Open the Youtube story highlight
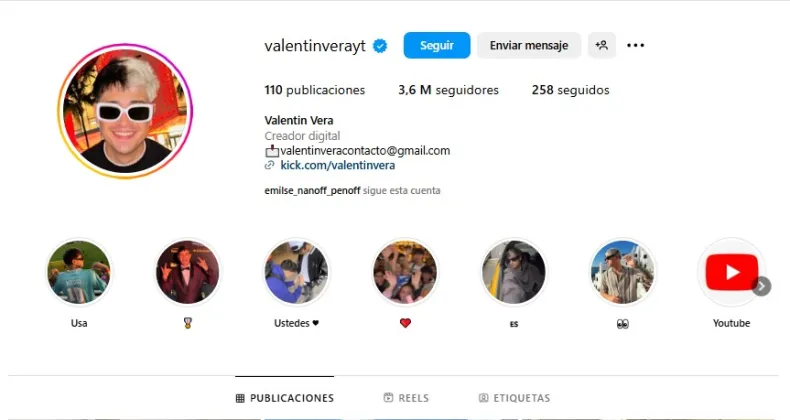The height and width of the screenshot is (420, 790). point(731,272)
